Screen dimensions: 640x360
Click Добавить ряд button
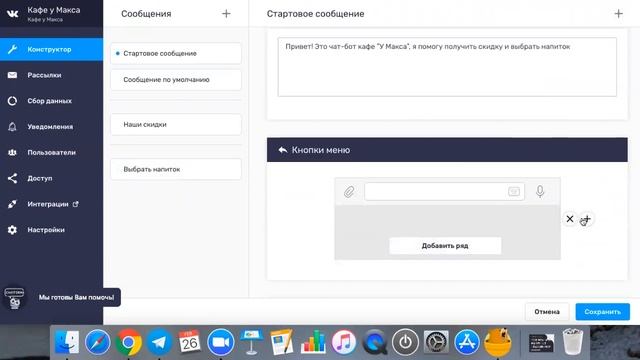[x=445, y=246]
